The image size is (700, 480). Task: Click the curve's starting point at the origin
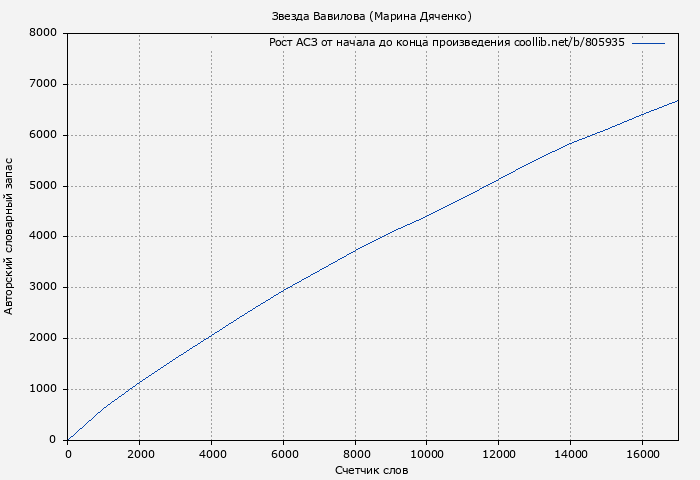tap(68, 439)
